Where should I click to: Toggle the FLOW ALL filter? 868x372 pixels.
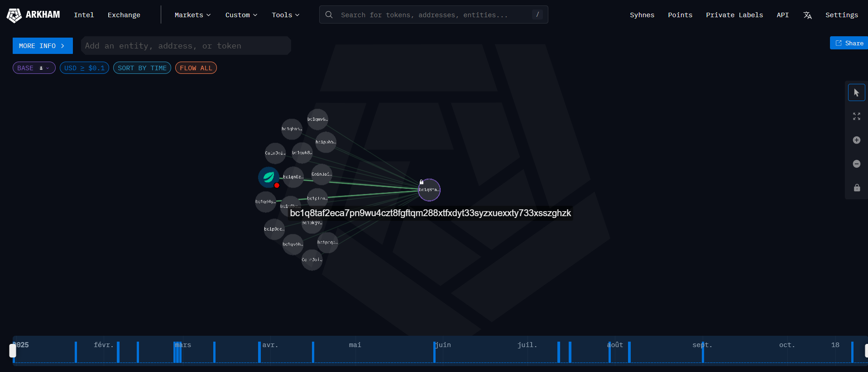(196, 68)
